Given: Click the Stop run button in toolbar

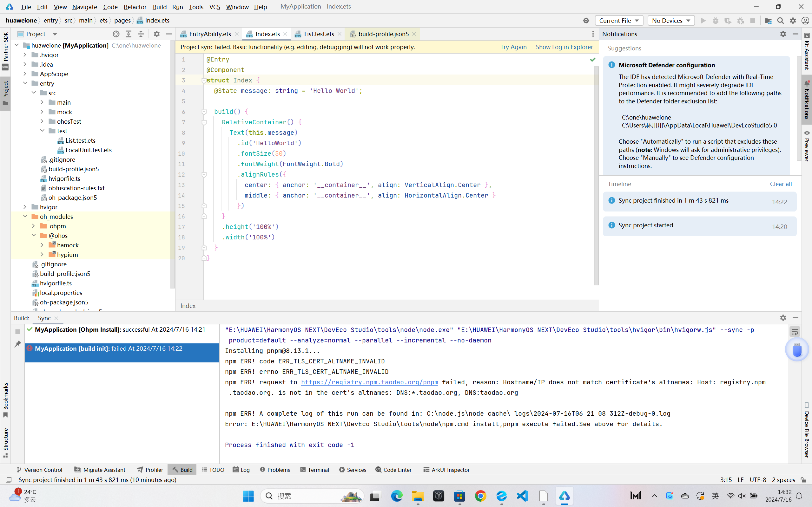Looking at the screenshot, I should (x=753, y=21).
